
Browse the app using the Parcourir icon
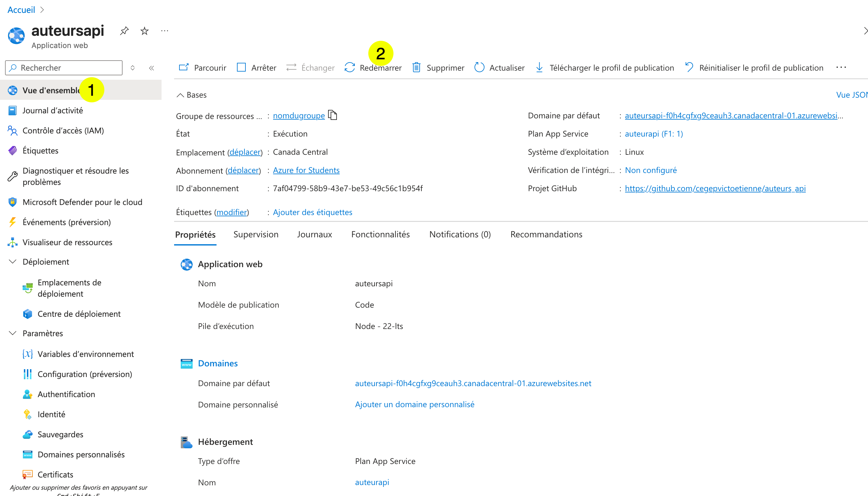[x=184, y=67]
